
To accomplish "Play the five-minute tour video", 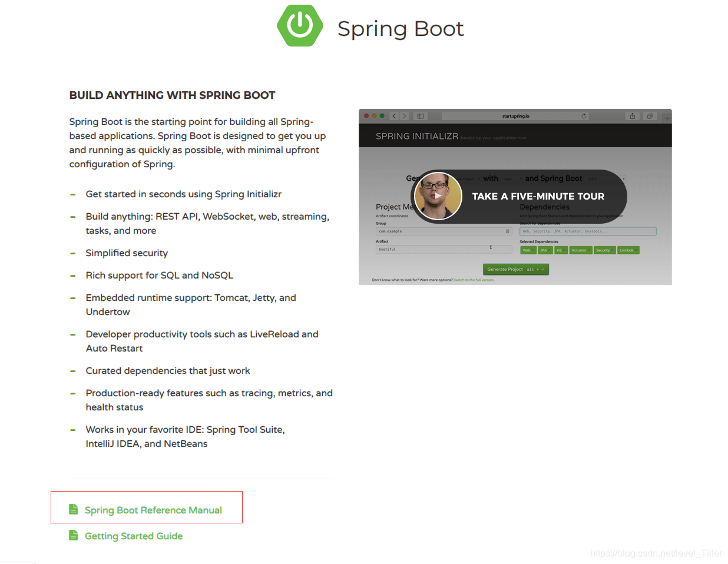I will 439,196.
